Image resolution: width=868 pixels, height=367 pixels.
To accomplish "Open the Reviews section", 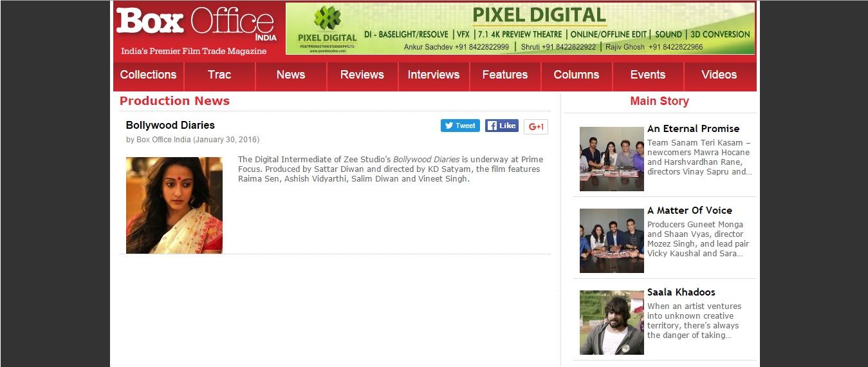I will tap(362, 75).
